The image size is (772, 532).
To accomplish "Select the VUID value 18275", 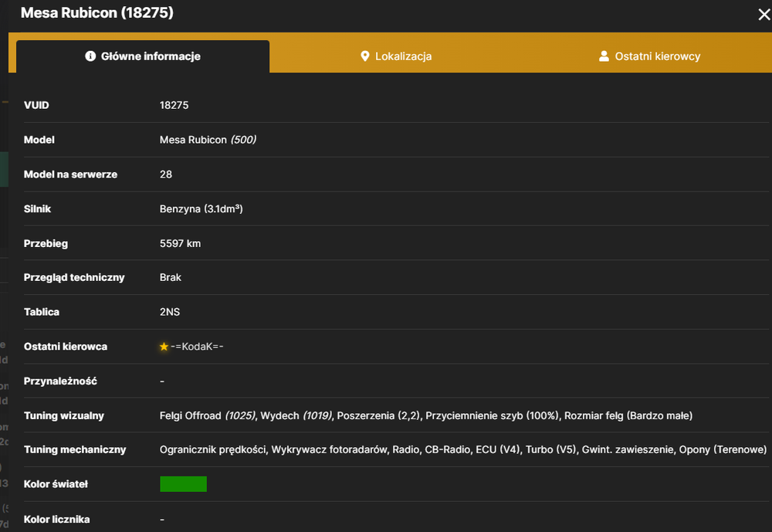I will [174, 106].
